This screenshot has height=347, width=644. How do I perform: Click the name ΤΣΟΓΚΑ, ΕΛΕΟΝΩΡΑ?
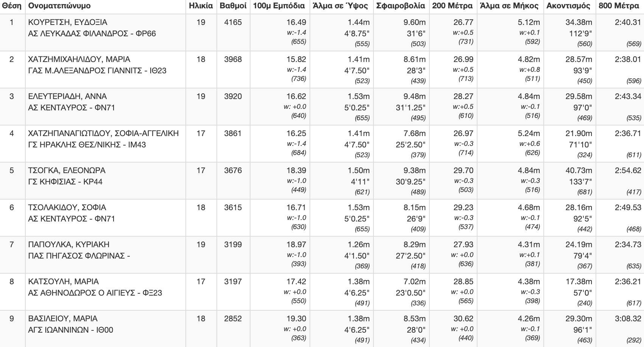point(67,170)
